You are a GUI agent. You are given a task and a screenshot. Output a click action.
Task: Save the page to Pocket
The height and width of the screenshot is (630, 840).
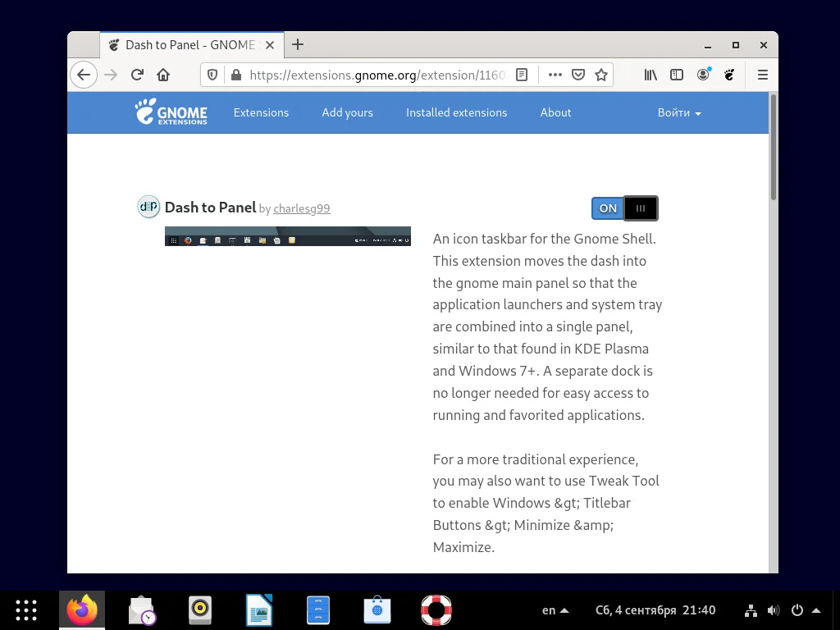578,75
